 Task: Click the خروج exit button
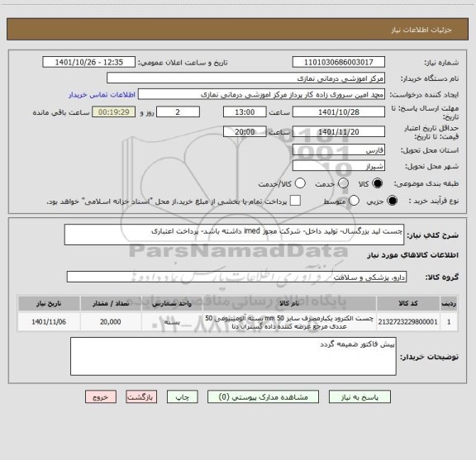[x=101, y=397]
